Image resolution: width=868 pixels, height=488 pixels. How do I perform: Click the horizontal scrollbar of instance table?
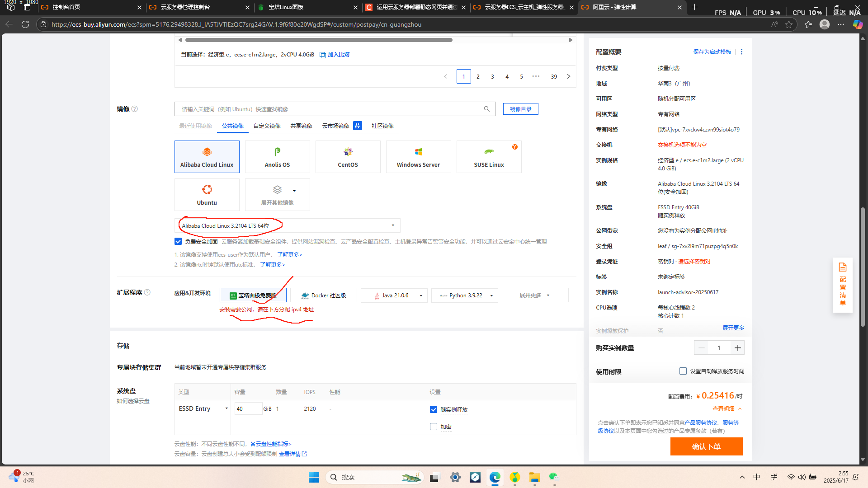[x=319, y=40]
